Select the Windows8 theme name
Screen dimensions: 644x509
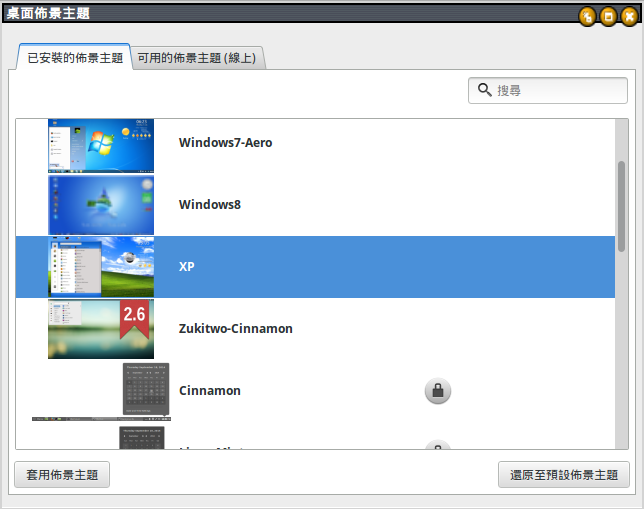(210, 205)
